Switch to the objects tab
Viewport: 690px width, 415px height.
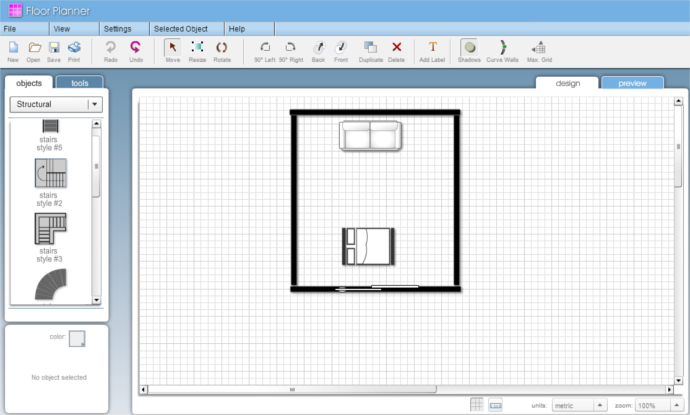coord(29,83)
